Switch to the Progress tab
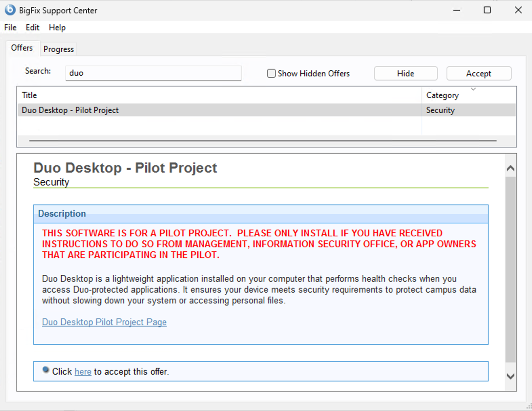The width and height of the screenshot is (532, 411). click(x=59, y=49)
